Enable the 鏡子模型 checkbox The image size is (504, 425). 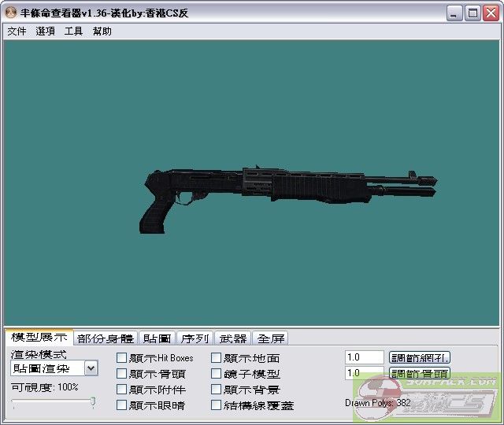click(x=217, y=374)
